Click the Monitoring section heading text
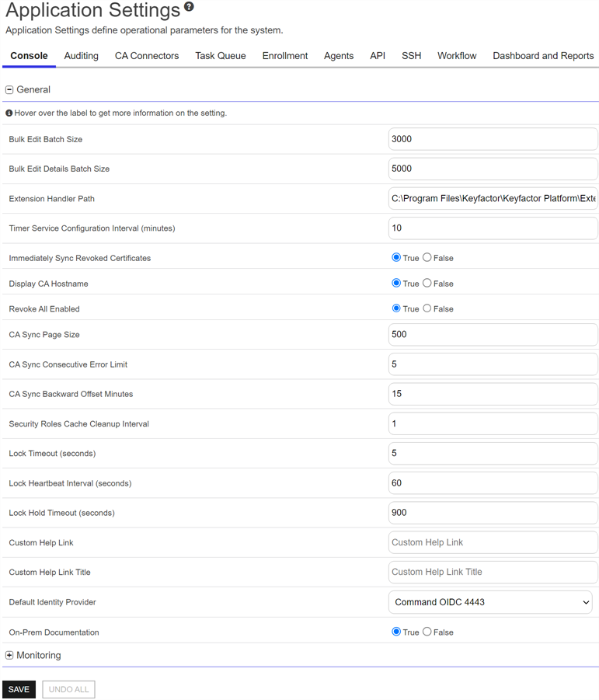This screenshot has height=700, width=599. pyautogui.click(x=39, y=655)
